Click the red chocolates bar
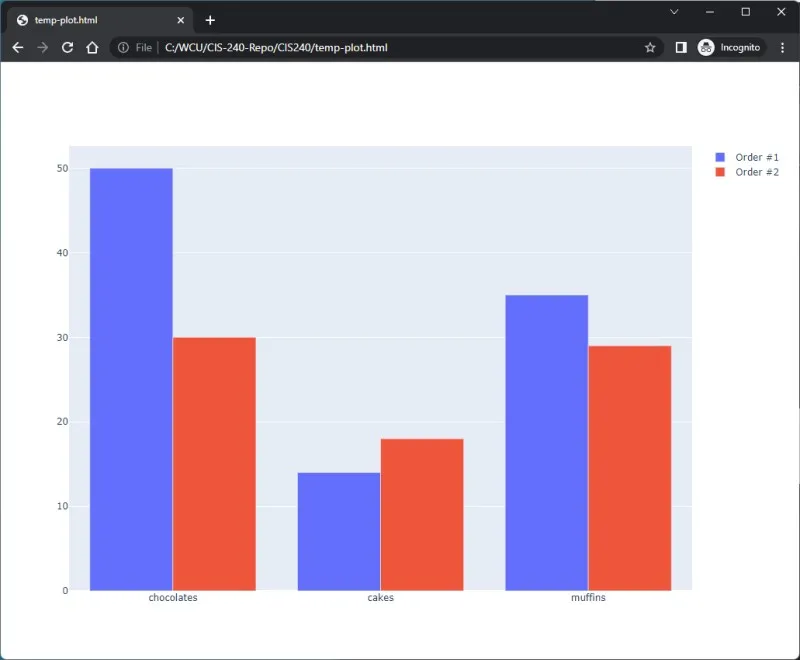The width and height of the screenshot is (800, 660). 214,464
